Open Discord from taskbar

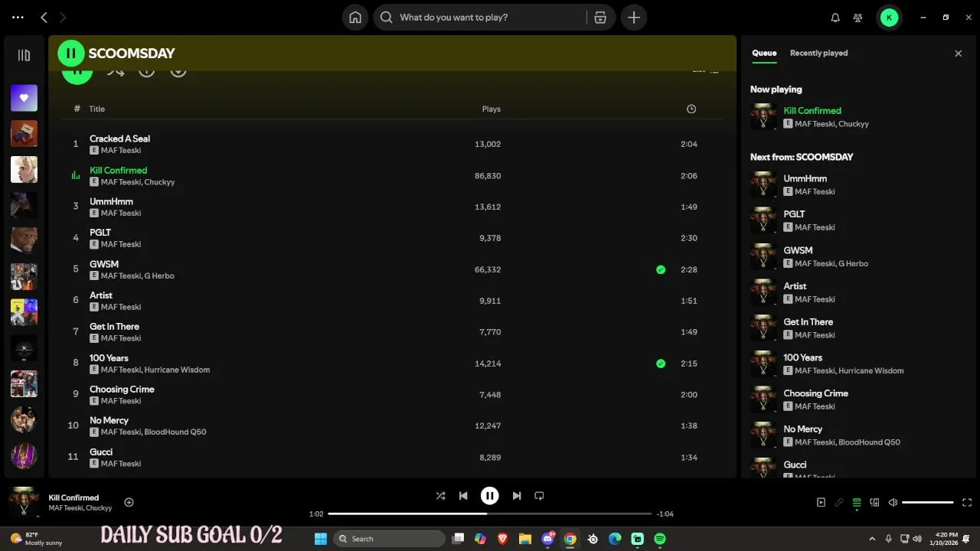click(x=548, y=539)
